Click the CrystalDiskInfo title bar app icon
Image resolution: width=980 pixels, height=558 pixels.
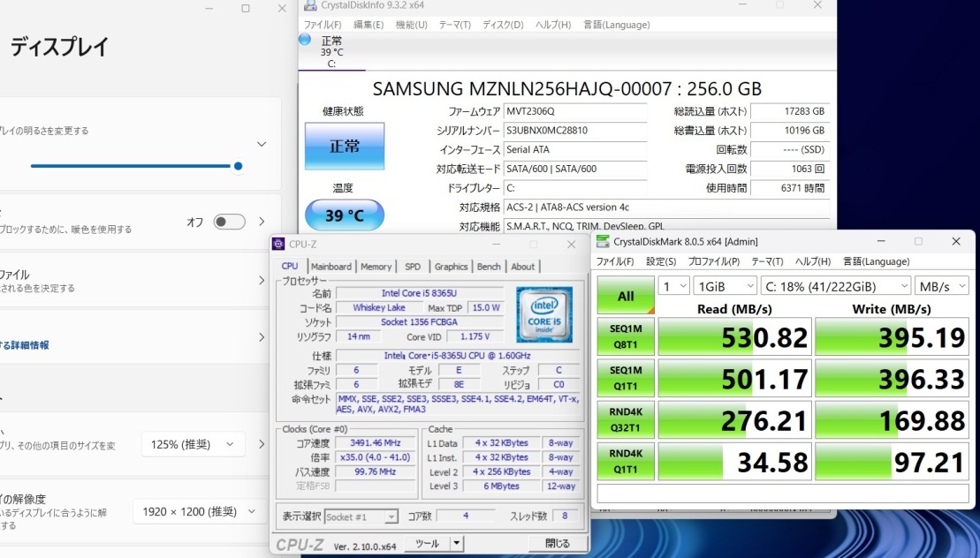click(x=308, y=5)
